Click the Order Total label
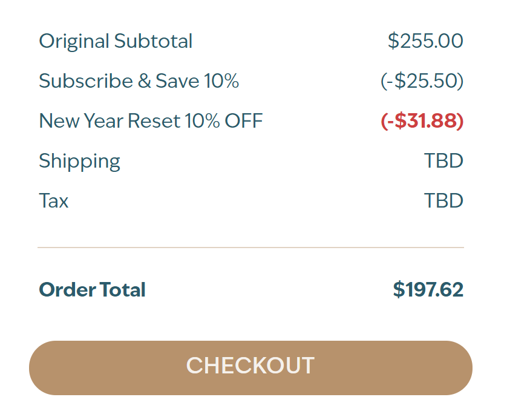Screen dimensions: 507x420 (x=92, y=289)
